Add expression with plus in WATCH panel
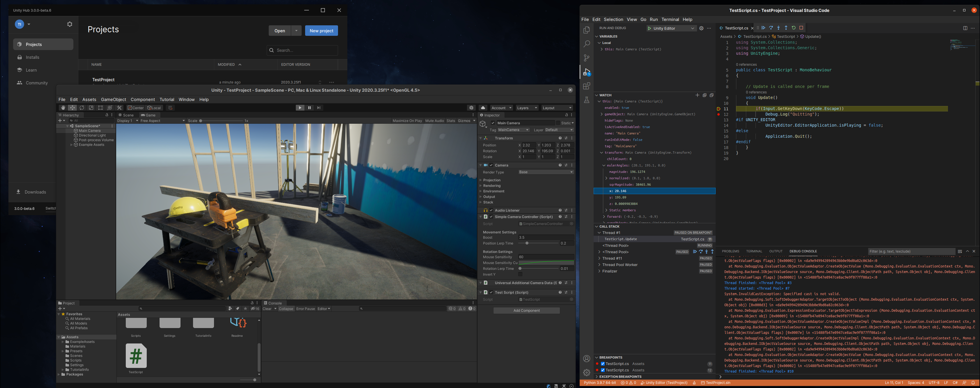This screenshot has width=980, height=388. [697, 95]
